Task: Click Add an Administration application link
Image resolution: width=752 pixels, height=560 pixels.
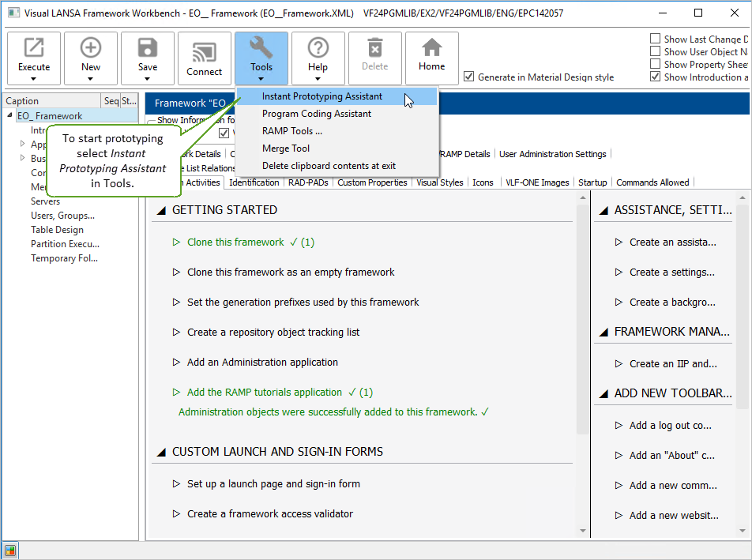Action: tap(262, 362)
